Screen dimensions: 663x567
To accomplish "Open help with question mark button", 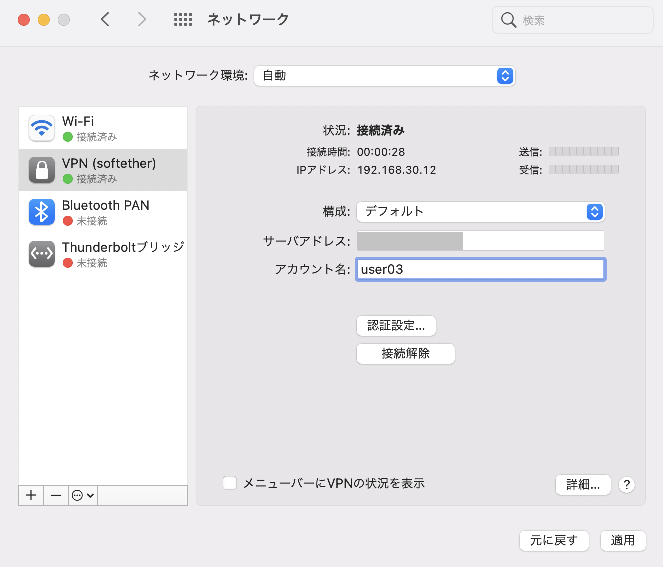I will [627, 485].
